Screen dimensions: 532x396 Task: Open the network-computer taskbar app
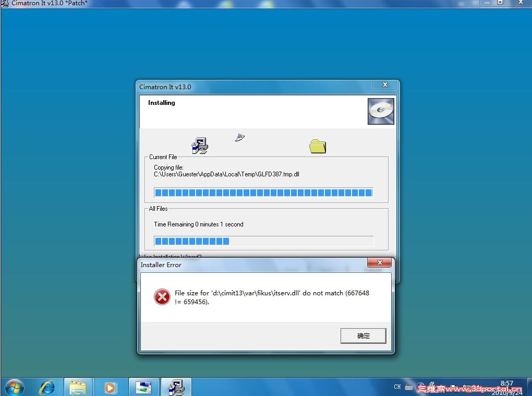tap(143, 387)
